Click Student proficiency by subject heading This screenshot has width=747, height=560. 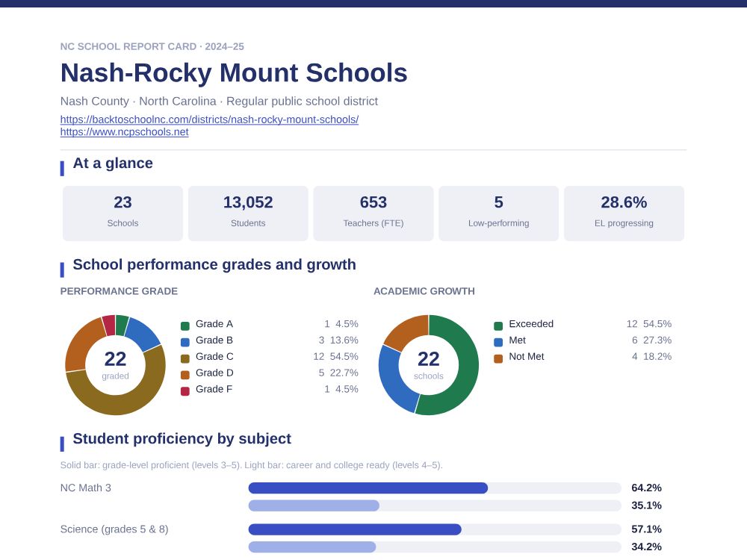point(182,438)
